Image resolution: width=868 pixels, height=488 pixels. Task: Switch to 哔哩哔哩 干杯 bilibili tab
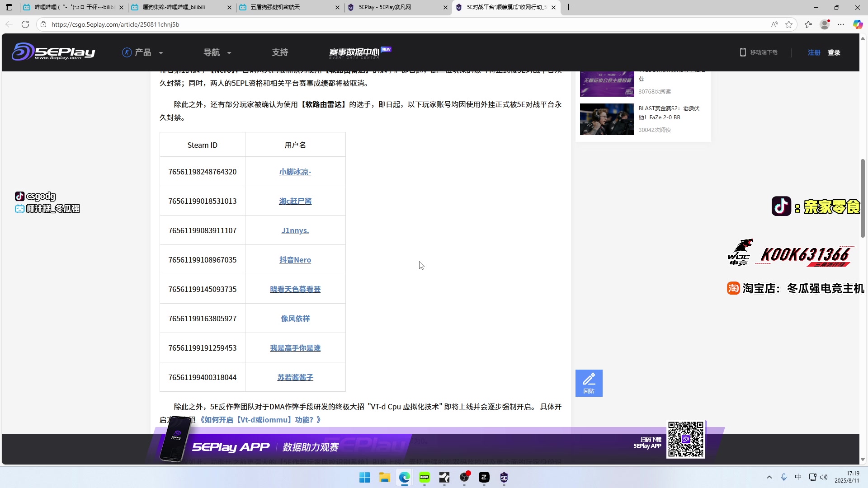[74, 7]
